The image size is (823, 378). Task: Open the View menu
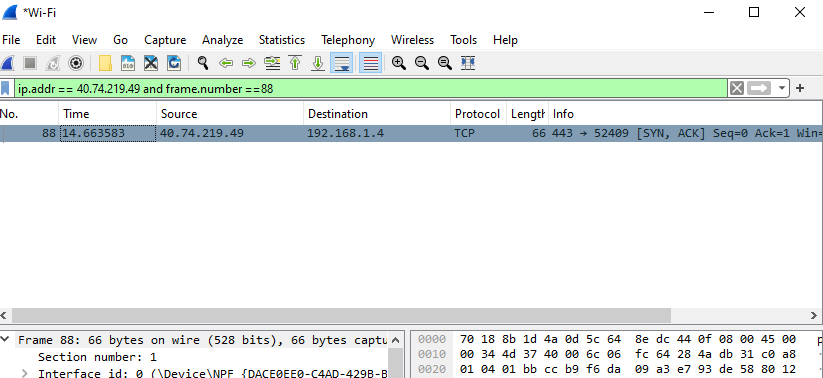click(x=85, y=40)
